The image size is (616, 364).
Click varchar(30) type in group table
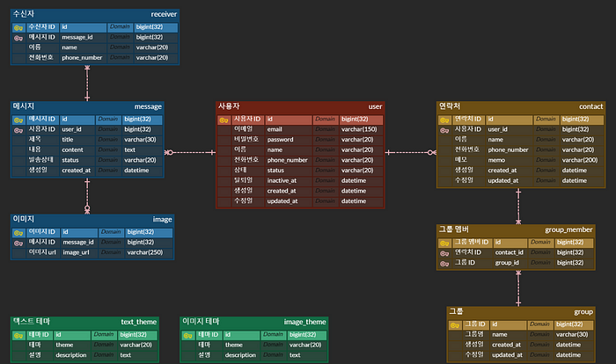pos(572,335)
